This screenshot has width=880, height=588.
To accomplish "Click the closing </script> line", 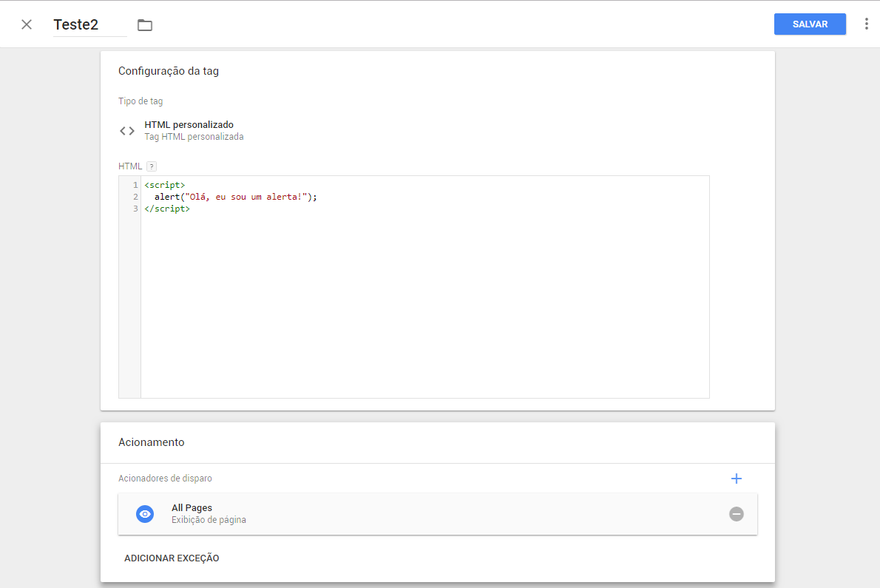I will pos(167,209).
